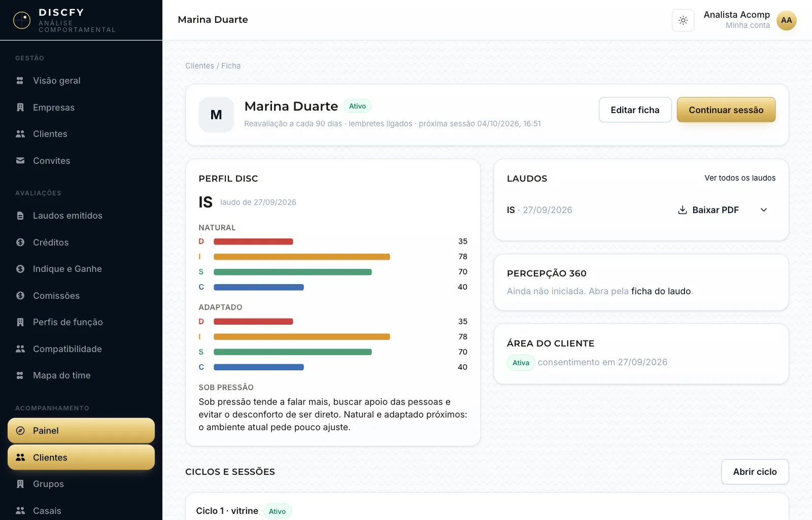Click the M client avatar thumbnail
The image size is (812, 520).
[216, 115]
